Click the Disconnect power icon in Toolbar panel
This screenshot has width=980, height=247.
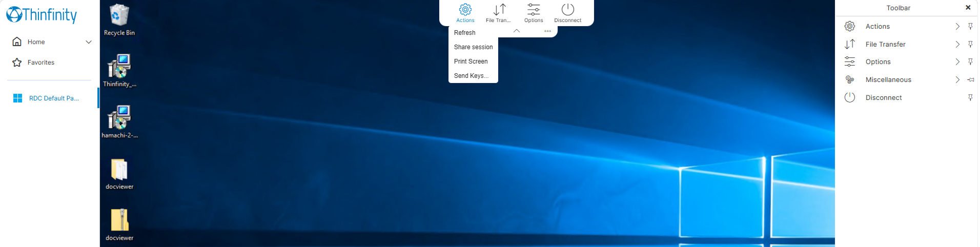click(850, 97)
